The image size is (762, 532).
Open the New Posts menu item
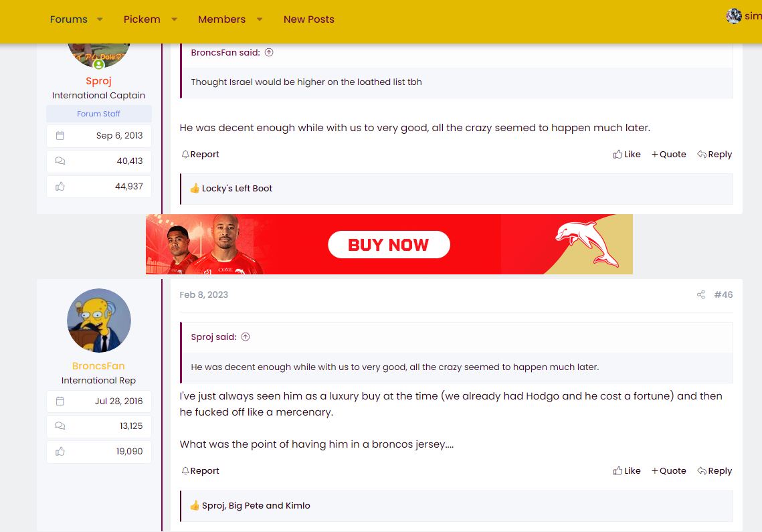pos(309,19)
